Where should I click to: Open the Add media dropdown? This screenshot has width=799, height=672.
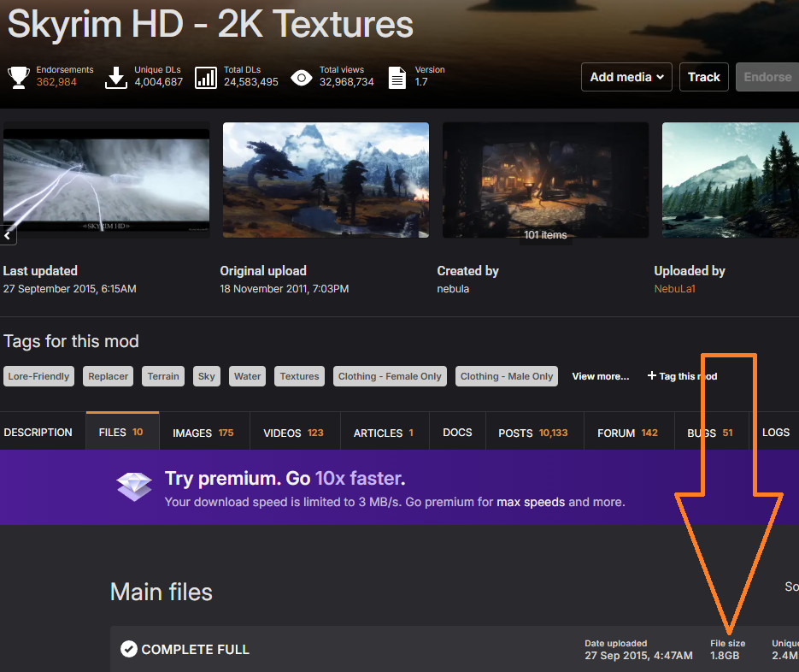point(626,77)
